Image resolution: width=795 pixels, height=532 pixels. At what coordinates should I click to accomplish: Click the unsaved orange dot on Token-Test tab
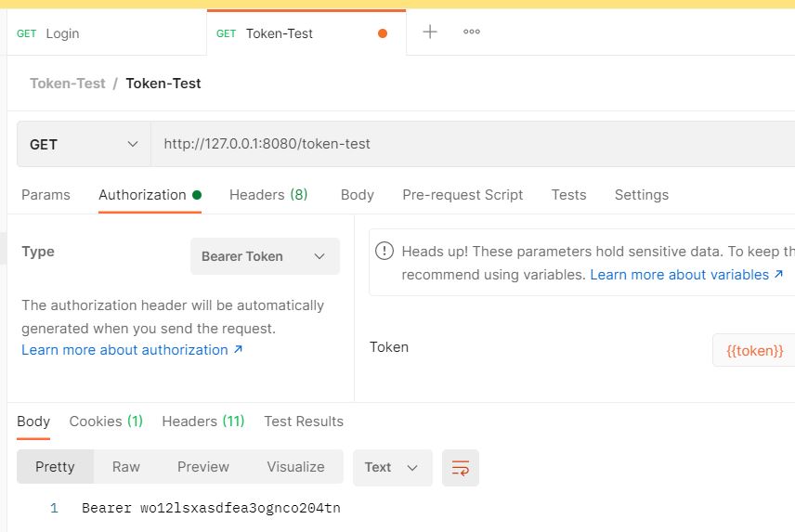pos(383,33)
